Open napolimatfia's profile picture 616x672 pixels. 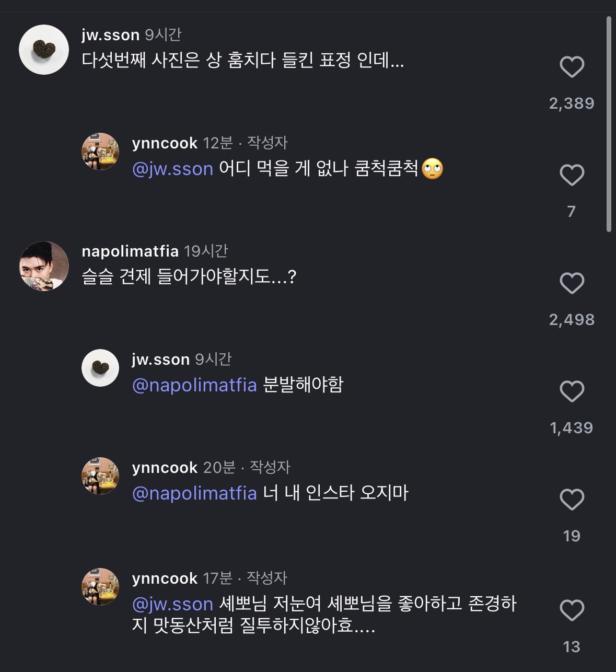point(44,266)
